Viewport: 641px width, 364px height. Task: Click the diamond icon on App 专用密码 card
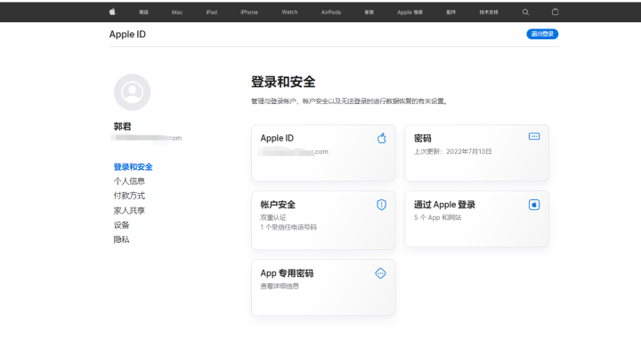tap(381, 273)
